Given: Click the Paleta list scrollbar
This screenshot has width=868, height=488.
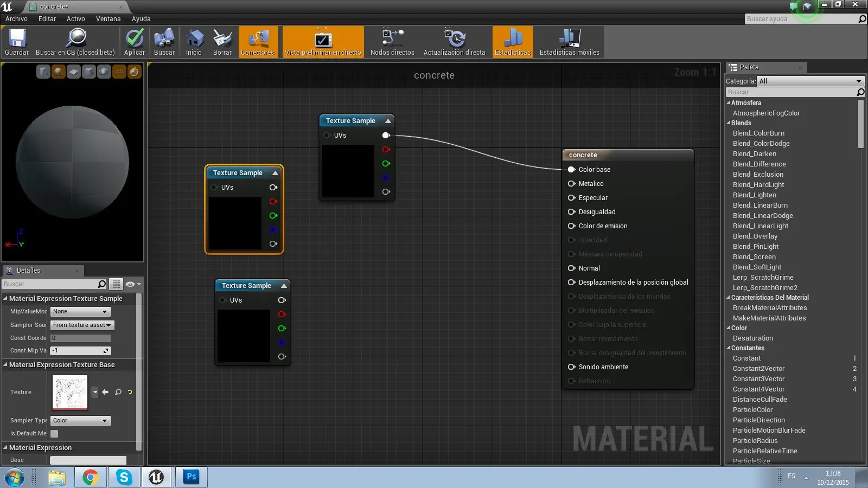Looking at the screenshot, I should click(861, 124).
